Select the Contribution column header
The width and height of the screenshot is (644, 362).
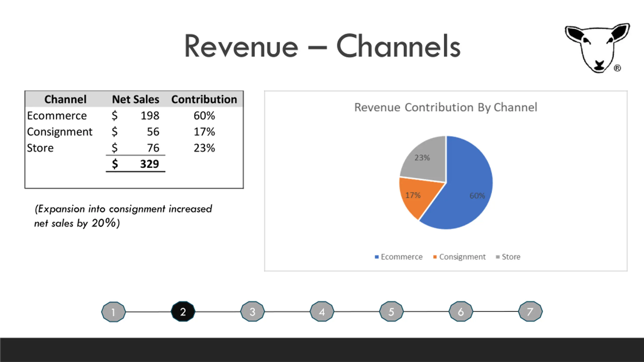tap(204, 99)
